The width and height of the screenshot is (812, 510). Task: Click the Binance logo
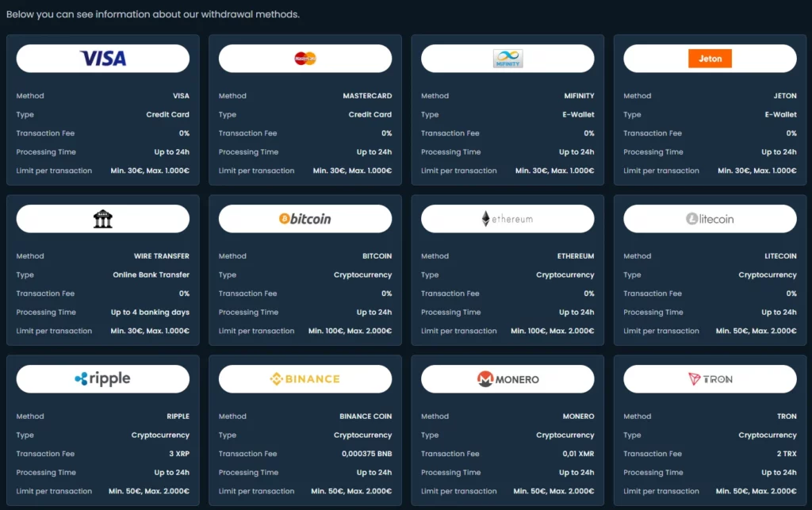click(305, 379)
